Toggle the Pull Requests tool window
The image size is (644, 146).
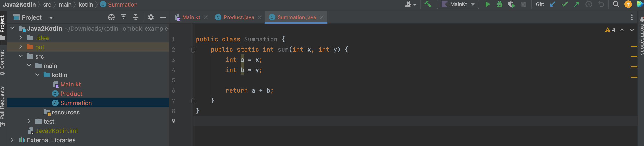point(3,106)
